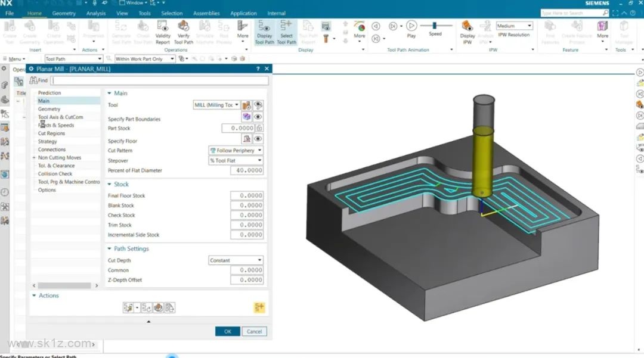The image size is (644, 358).
Task: Adjust the animation Speed slider
Action: pyautogui.click(x=434, y=26)
